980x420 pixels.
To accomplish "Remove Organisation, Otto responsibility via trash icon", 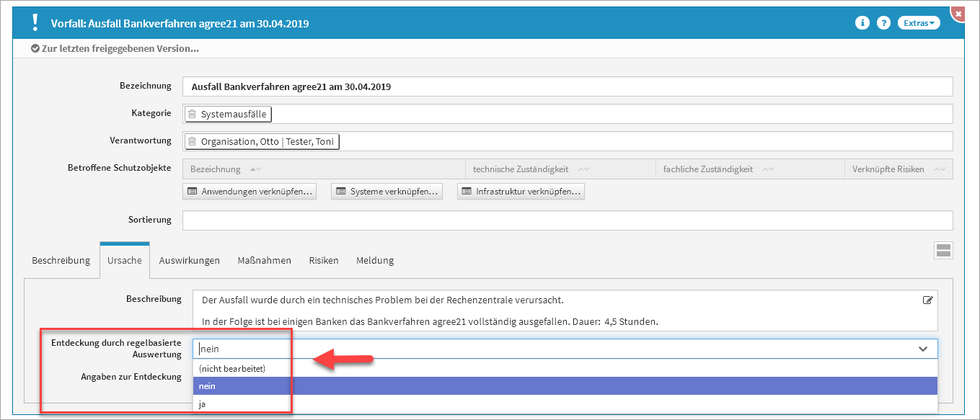I will [x=192, y=141].
